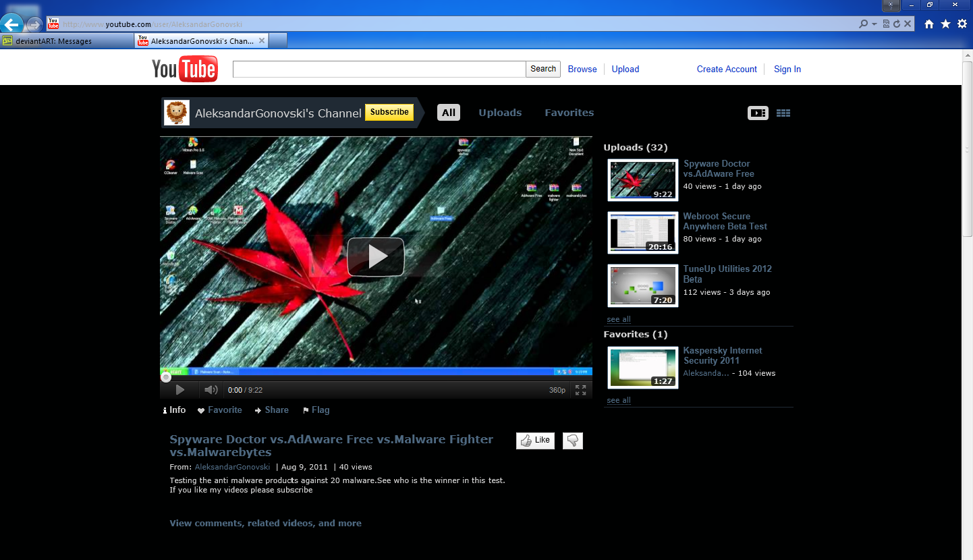Click the video progress bar scrubber

point(166,377)
